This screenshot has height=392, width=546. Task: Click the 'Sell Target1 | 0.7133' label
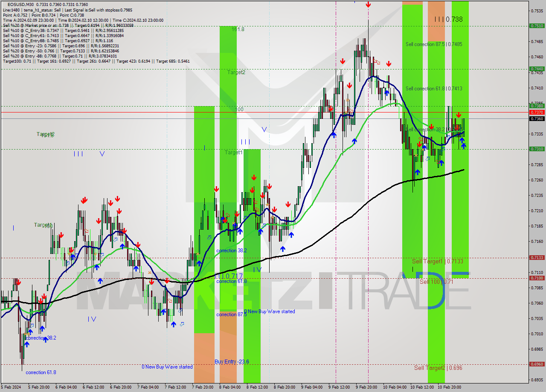(x=438, y=261)
